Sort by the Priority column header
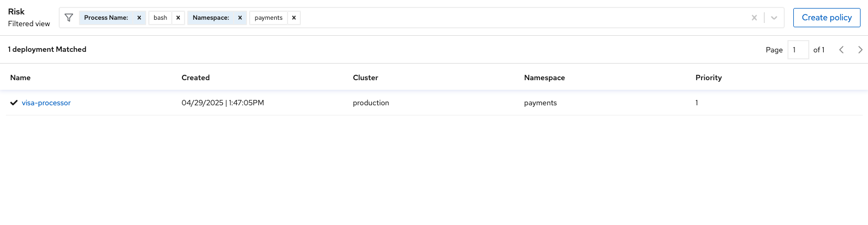The width and height of the screenshot is (868, 225). click(708, 77)
